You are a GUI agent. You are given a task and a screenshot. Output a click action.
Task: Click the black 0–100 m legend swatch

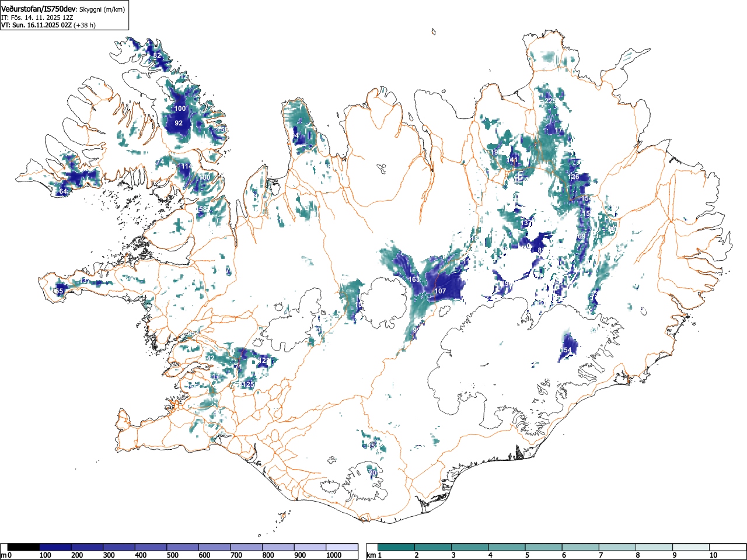tap(24, 547)
